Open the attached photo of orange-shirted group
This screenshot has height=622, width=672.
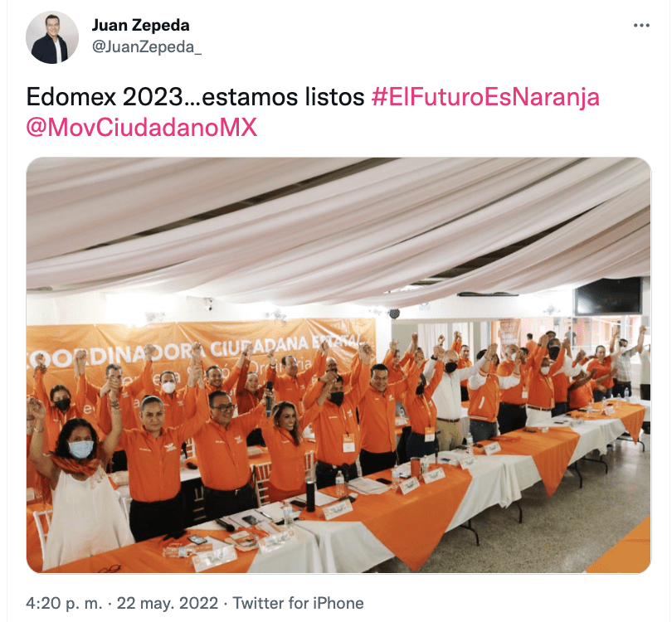pos(338,365)
